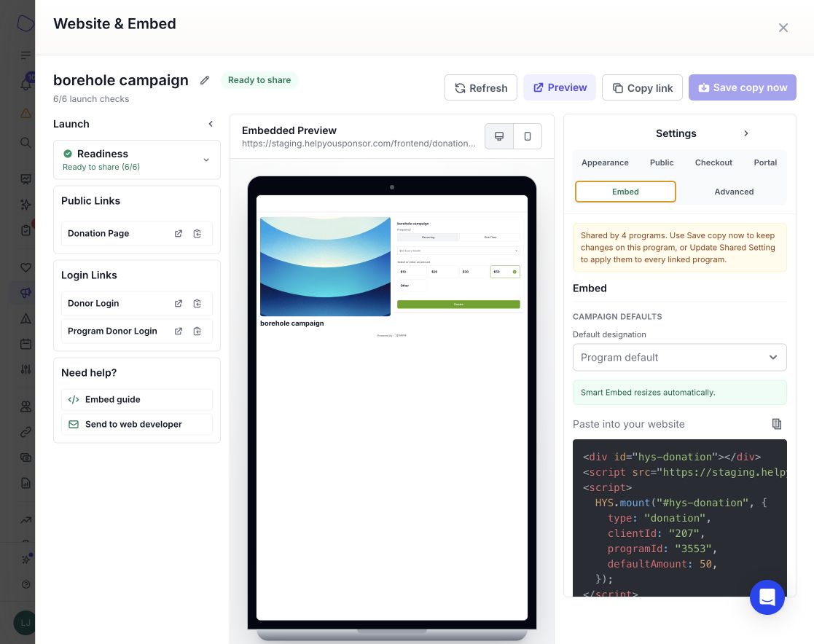Open Donation Page link in new tab icon
Screen dimensions: 814x644
click(179, 234)
